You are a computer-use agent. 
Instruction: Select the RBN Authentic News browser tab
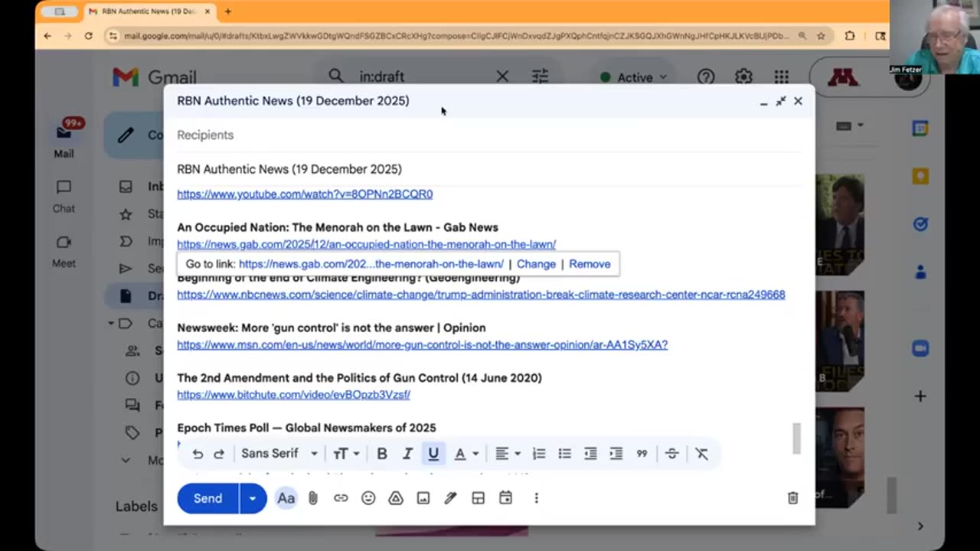150,11
